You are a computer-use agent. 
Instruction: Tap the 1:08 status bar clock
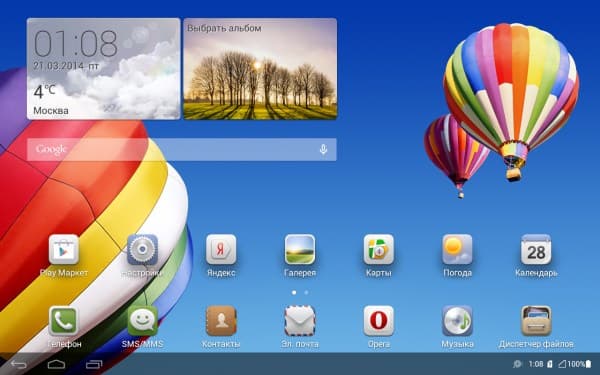(x=536, y=364)
